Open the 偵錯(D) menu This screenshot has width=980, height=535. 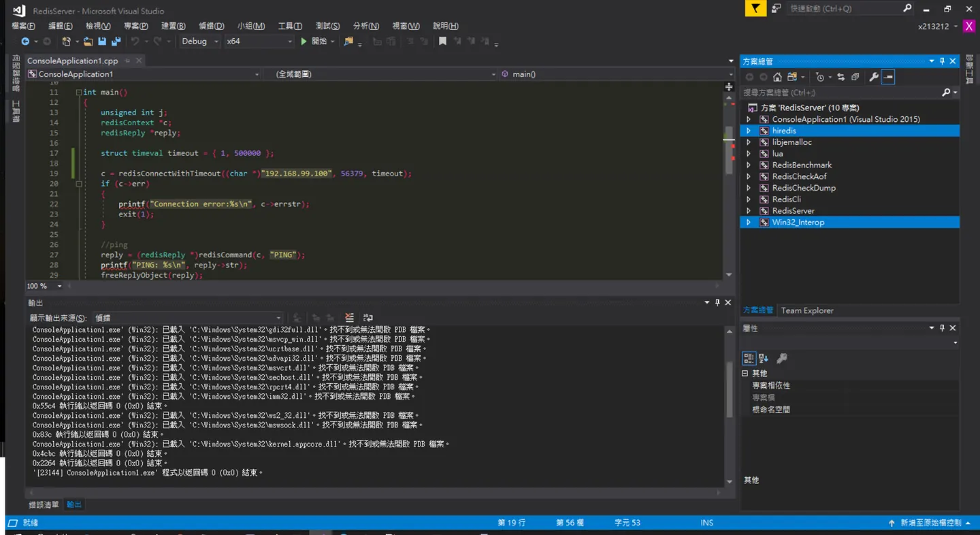[x=211, y=26]
